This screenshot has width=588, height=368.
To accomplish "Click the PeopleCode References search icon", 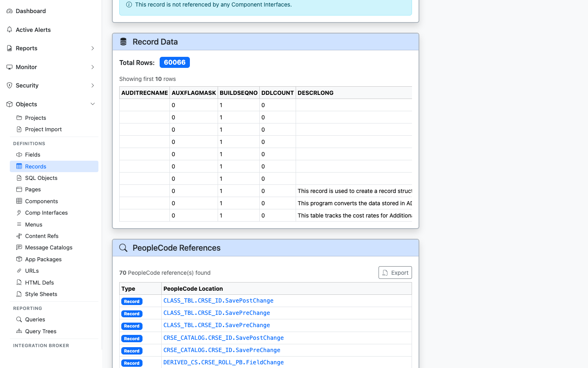I will tap(123, 248).
